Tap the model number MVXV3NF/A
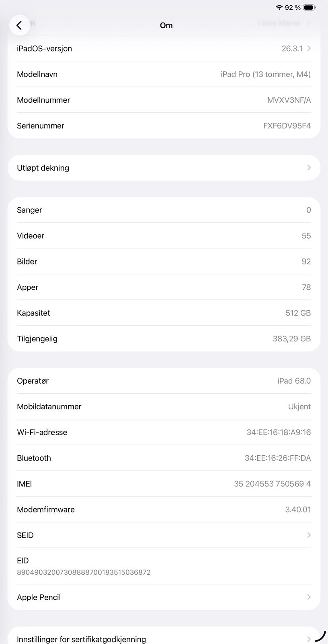The height and width of the screenshot is (644, 328). pyautogui.click(x=289, y=100)
